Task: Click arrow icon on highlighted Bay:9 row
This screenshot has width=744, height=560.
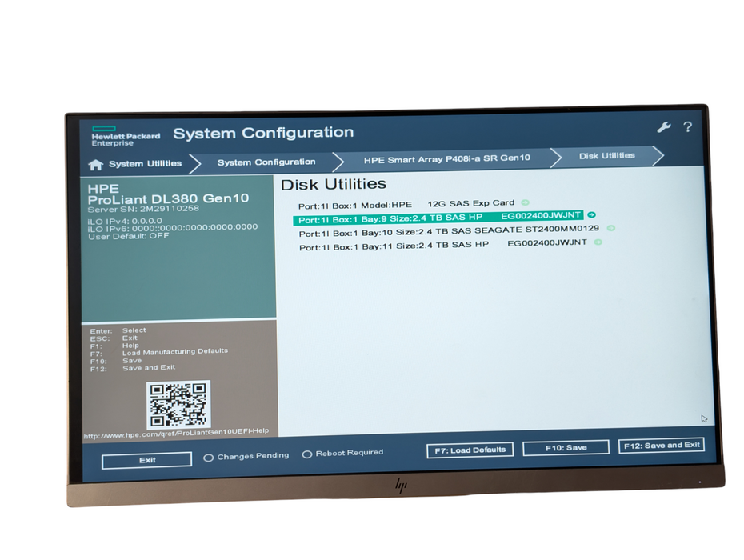Action: coord(591,215)
